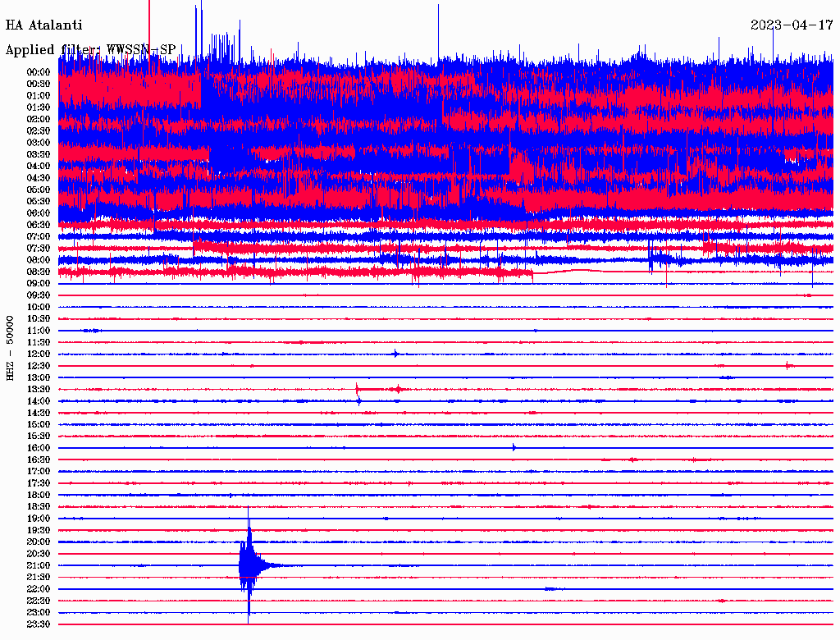Select the 13:30 time label

click(39, 390)
